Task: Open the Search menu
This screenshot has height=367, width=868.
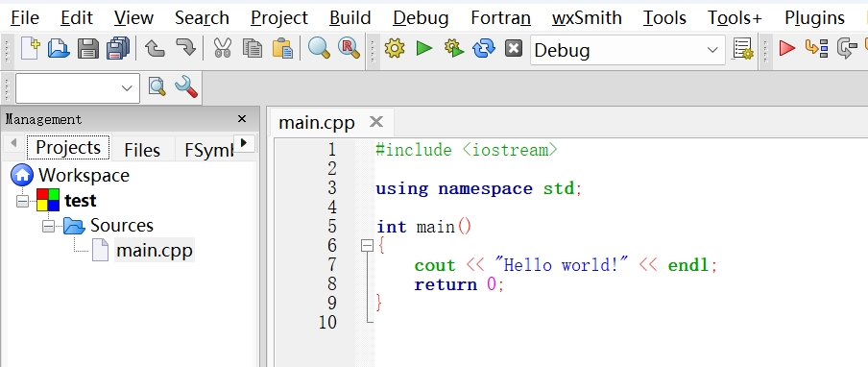Action: click(x=202, y=18)
